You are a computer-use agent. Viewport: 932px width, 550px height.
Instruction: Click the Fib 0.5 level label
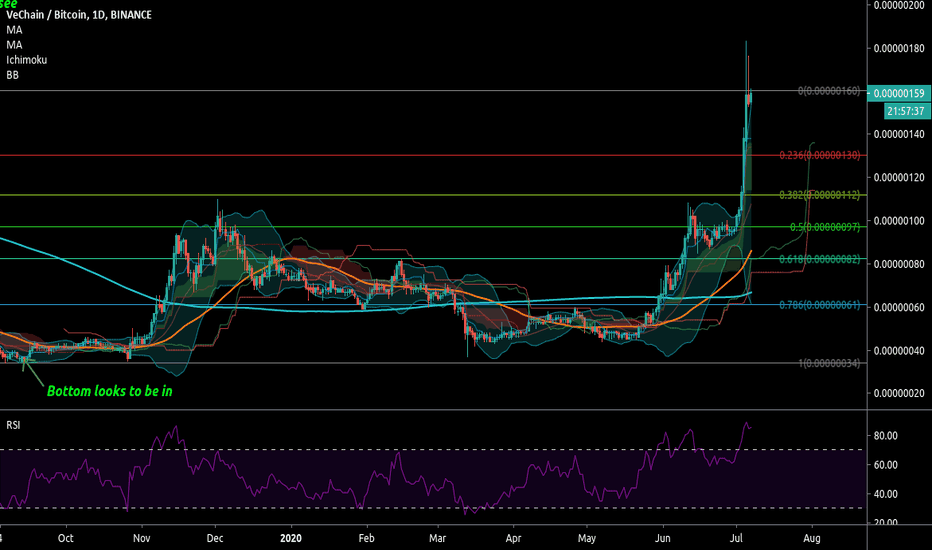(825, 227)
